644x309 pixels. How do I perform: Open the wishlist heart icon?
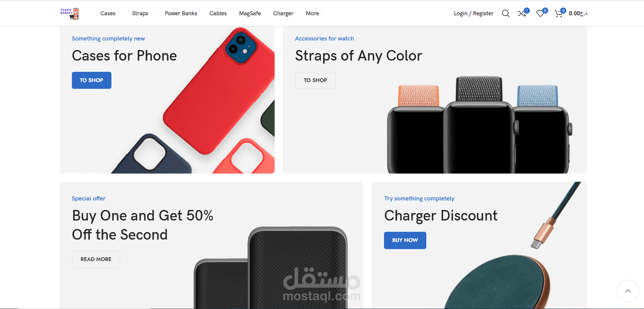tap(540, 14)
